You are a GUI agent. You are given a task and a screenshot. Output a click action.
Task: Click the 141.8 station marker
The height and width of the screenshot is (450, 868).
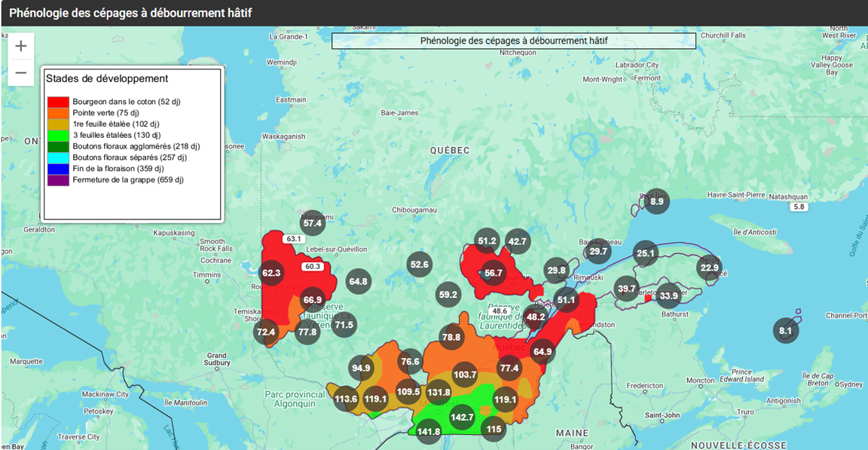pos(429,431)
